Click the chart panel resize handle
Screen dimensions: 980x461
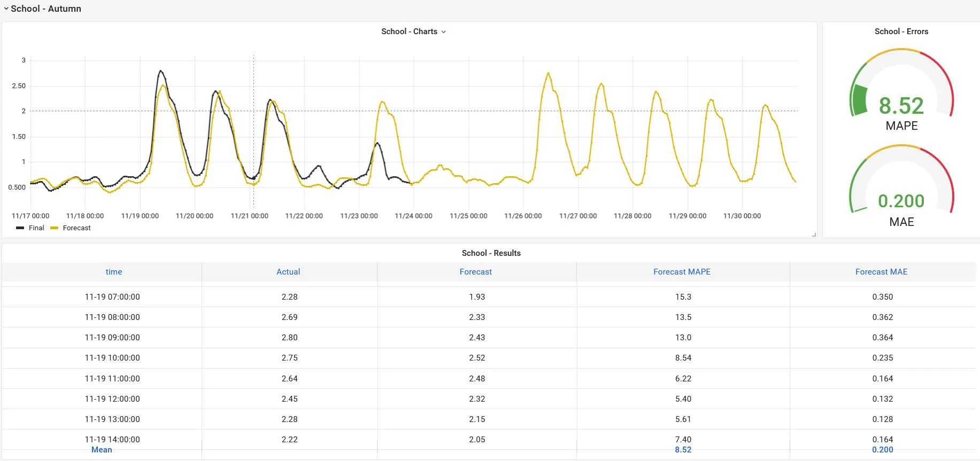(814, 235)
